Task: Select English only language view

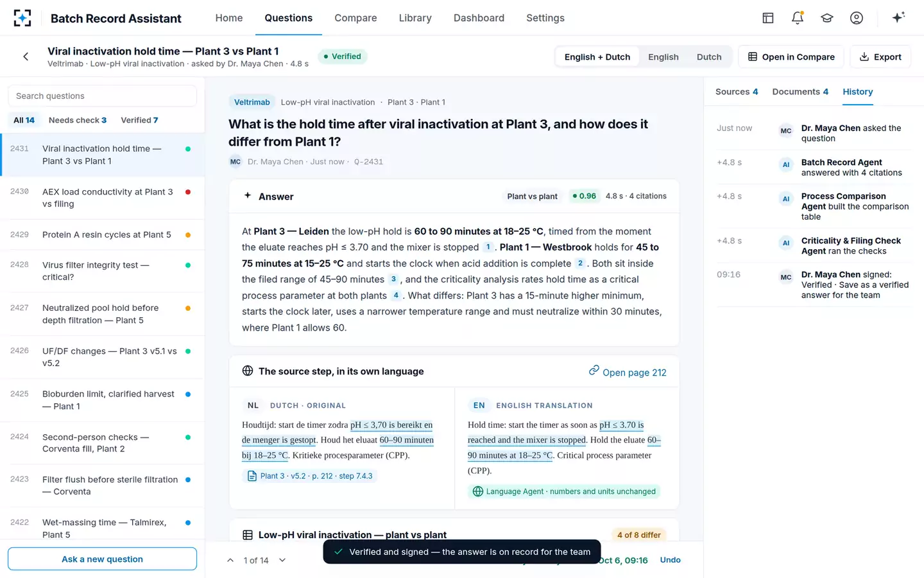Action: click(x=663, y=57)
